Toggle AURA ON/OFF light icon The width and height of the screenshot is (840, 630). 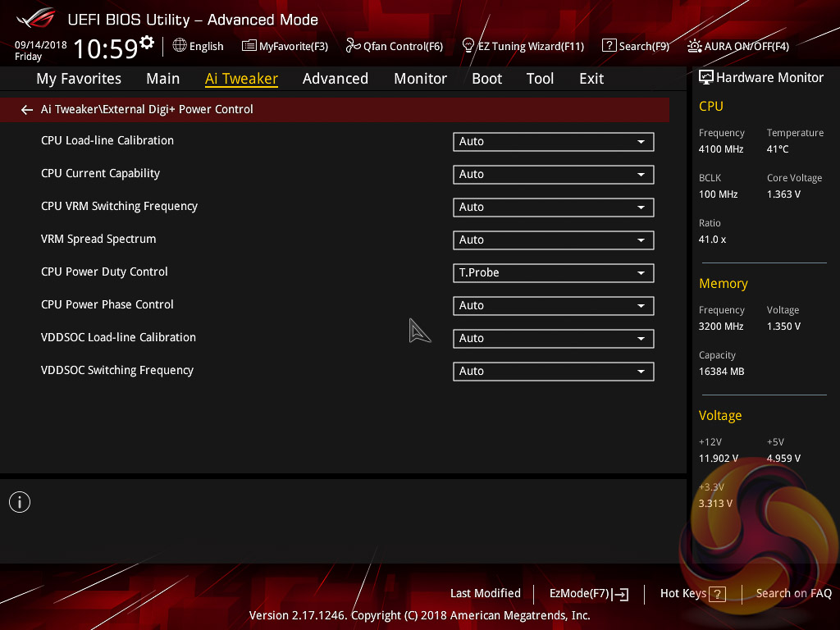coord(694,46)
